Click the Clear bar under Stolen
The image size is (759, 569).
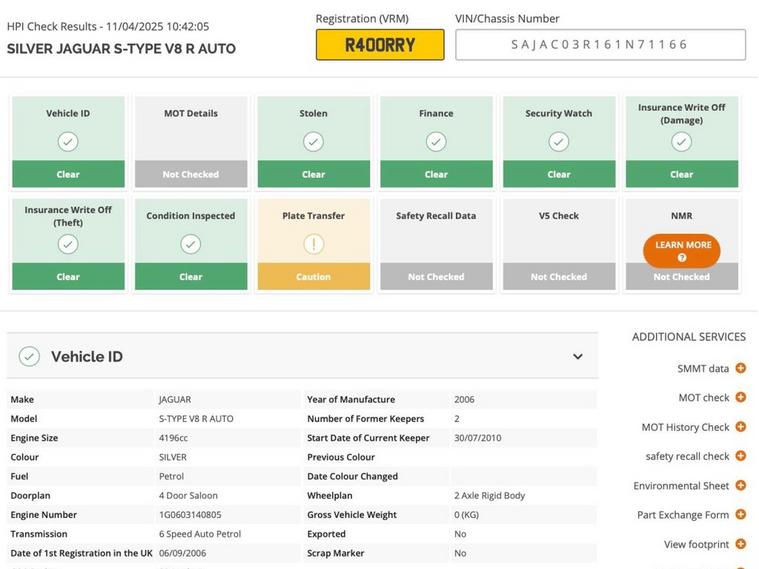[313, 174]
